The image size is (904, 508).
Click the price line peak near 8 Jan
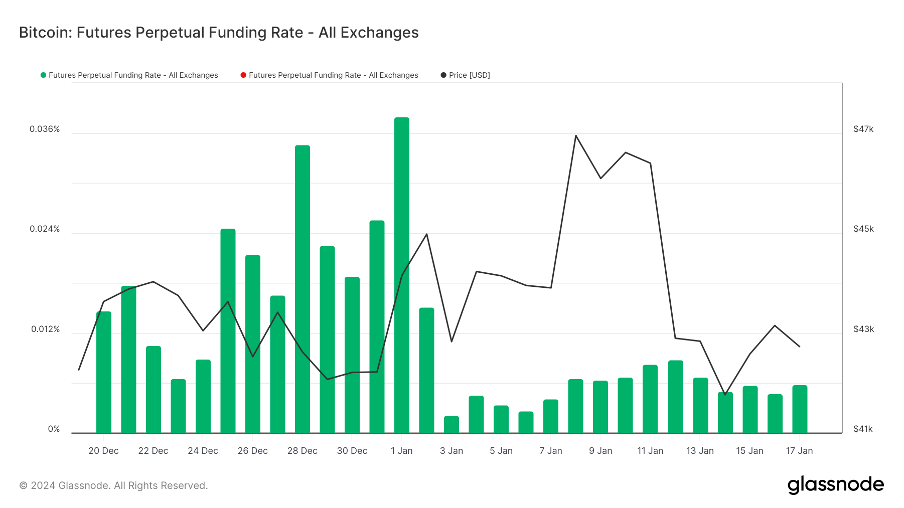[576, 136]
